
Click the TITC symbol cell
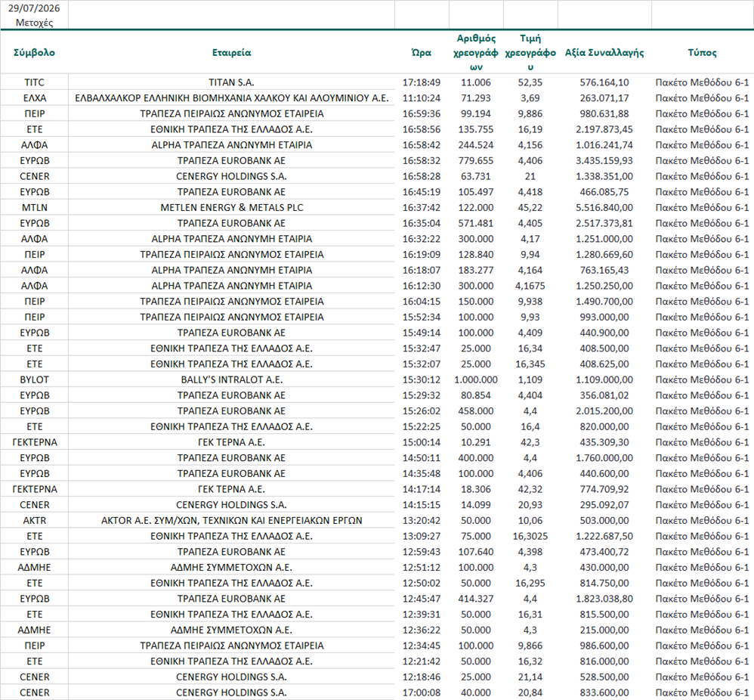click(34, 82)
